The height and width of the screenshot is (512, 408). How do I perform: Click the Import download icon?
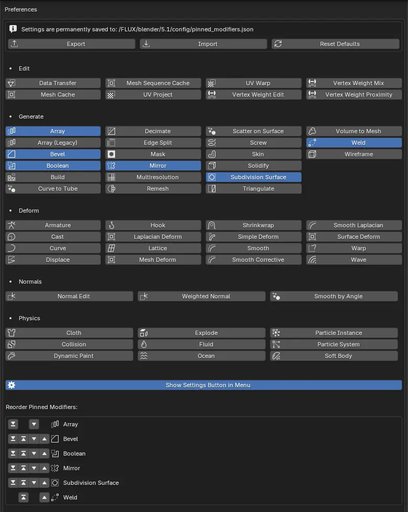pos(146,44)
